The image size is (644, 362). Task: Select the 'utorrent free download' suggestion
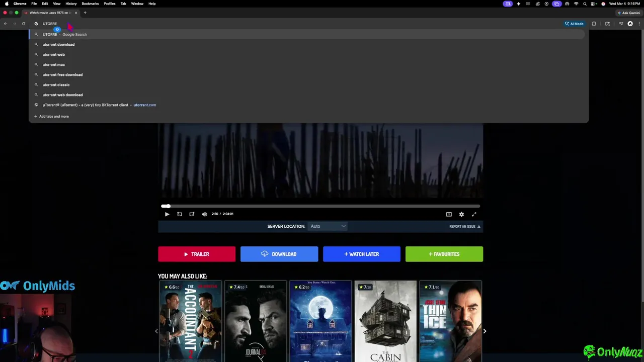coord(308,74)
